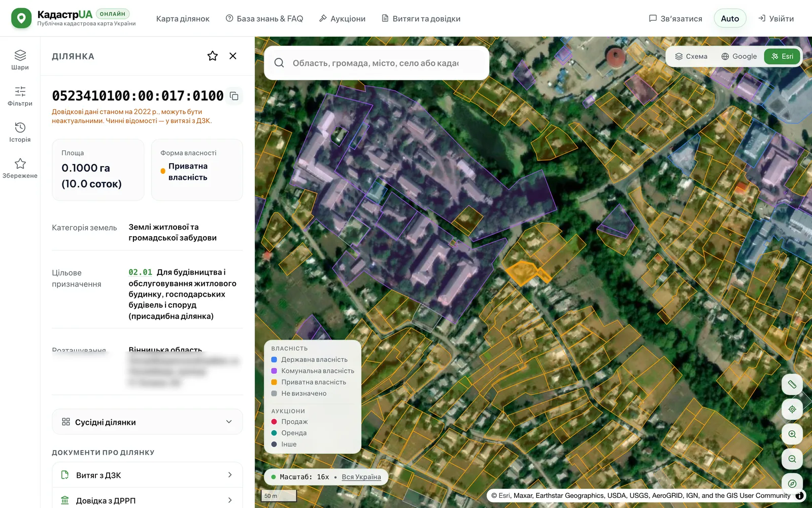Open map attribution info icon
This screenshot has height=508, width=812.
(800, 496)
